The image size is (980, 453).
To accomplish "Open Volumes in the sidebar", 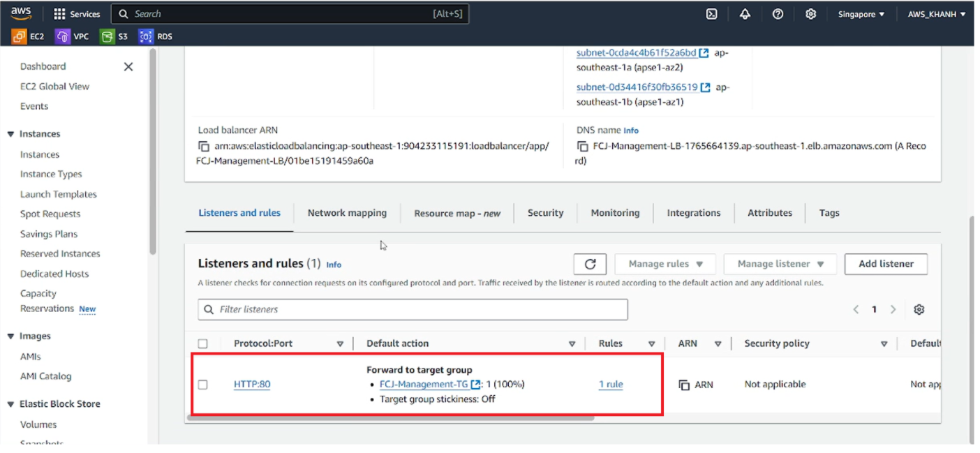I will tap(38, 424).
